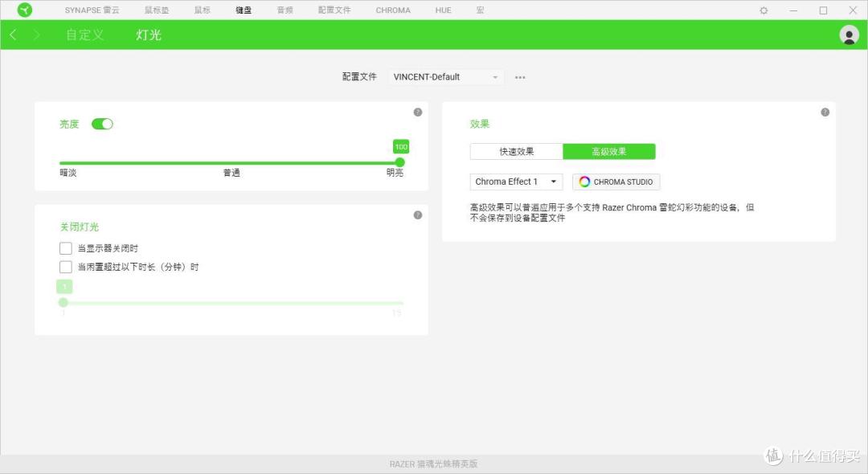
Task: Launch CHROMA STUDIO button
Action: [x=616, y=182]
